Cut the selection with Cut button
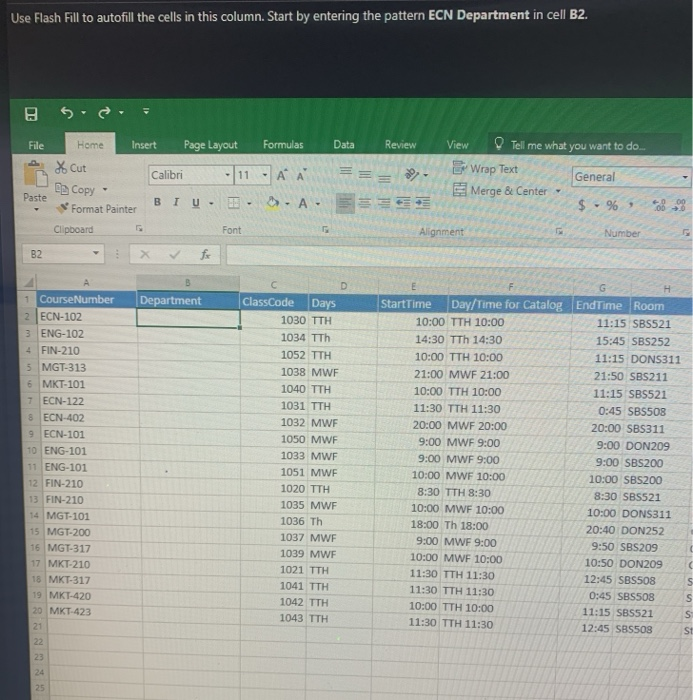The image size is (693, 700). pyautogui.click(x=71, y=168)
